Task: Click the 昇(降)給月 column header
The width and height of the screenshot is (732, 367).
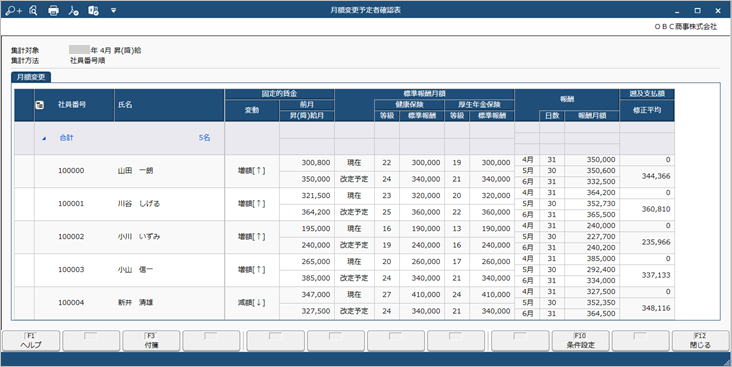Action: click(x=307, y=116)
